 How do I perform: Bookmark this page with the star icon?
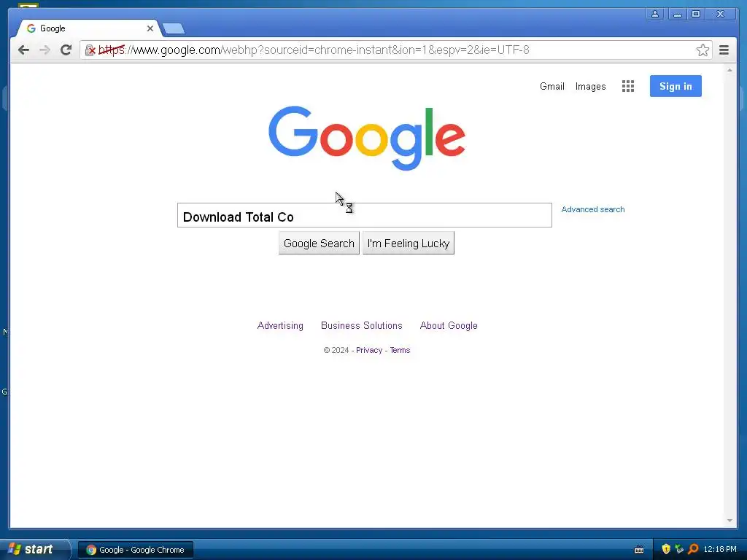(x=703, y=50)
